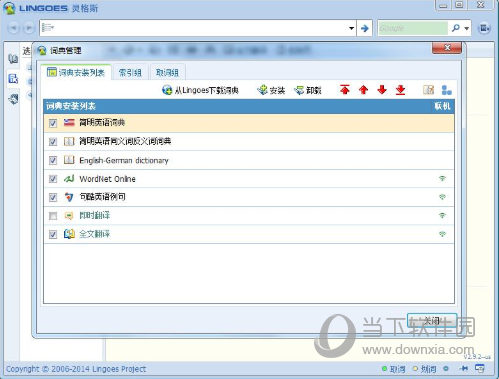
Task: Select 句酷英语例句 row text
Action: (102, 197)
